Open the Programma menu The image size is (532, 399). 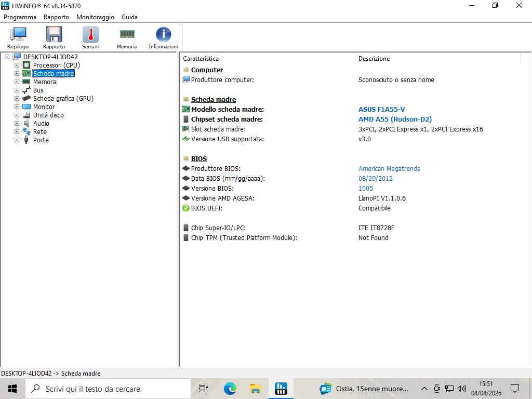(x=20, y=17)
